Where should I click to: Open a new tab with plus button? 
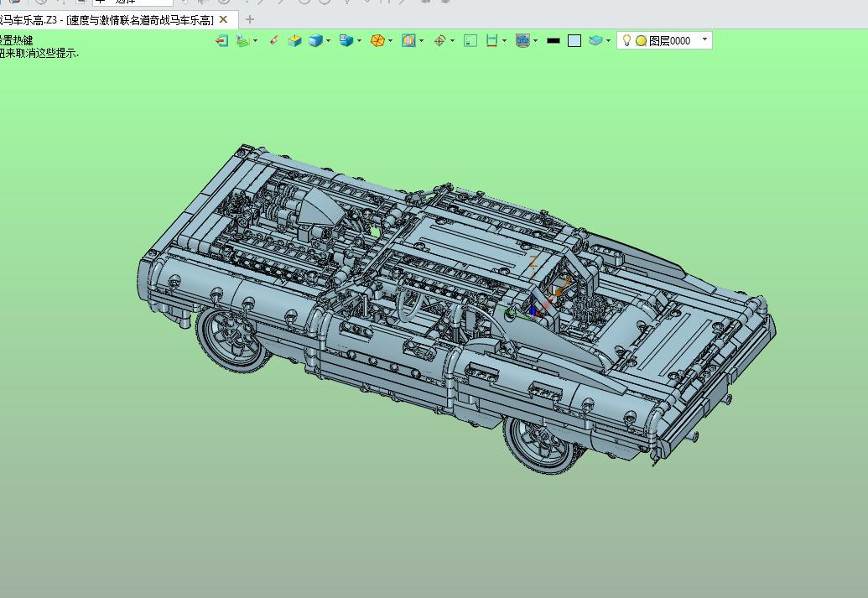click(x=250, y=19)
